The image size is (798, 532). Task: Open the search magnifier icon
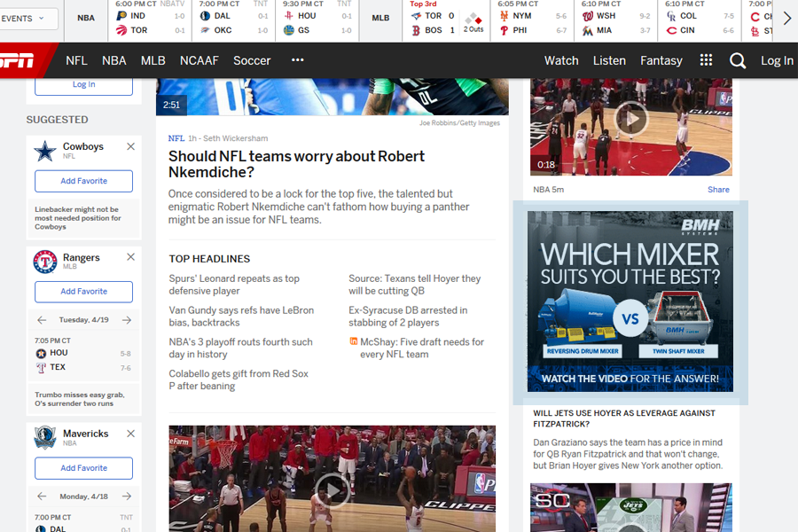738,60
